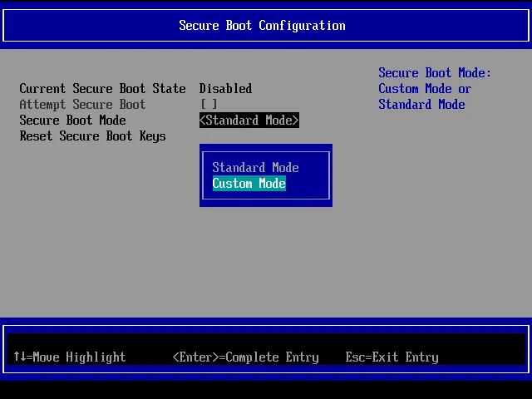Screen dimensions: 532x399
Task: Choose Standard Mode in the popup list
Action: pyautogui.click(x=255, y=168)
